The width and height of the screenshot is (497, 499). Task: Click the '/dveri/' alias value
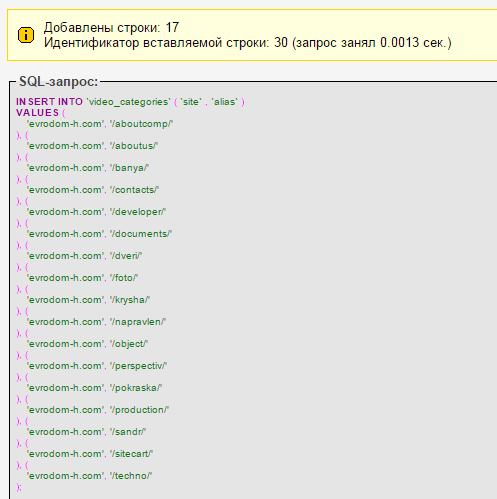coord(126,256)
